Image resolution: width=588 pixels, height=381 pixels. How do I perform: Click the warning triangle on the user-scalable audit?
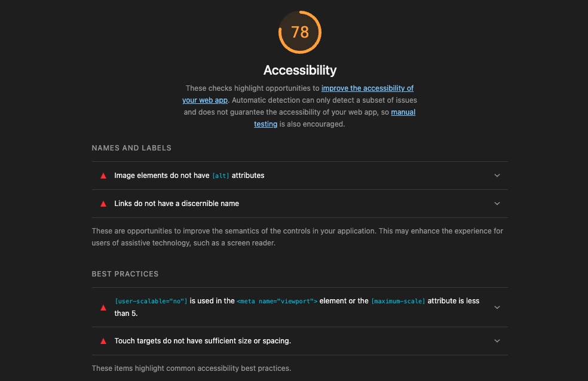point(103,308)
